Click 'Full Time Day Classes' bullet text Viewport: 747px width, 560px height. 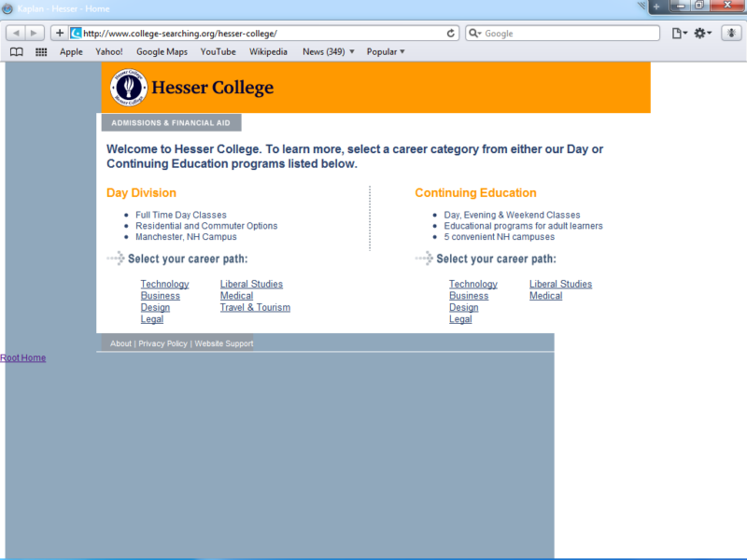point(181,216)
